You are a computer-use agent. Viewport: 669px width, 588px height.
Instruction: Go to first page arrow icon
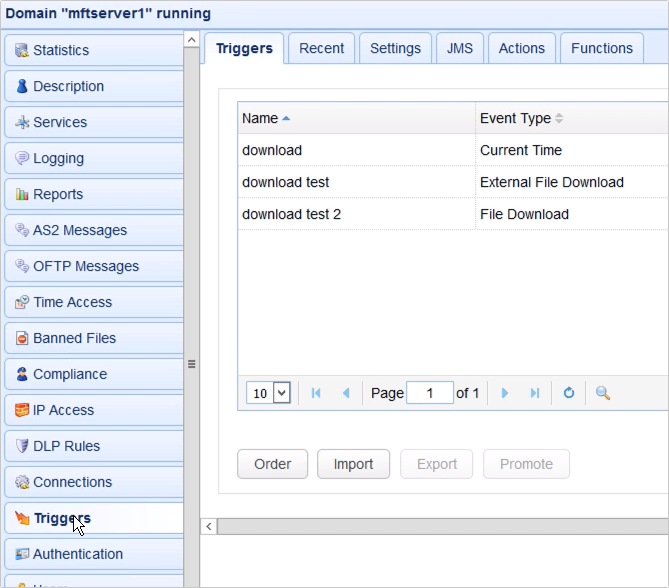(x=316, y=393)
